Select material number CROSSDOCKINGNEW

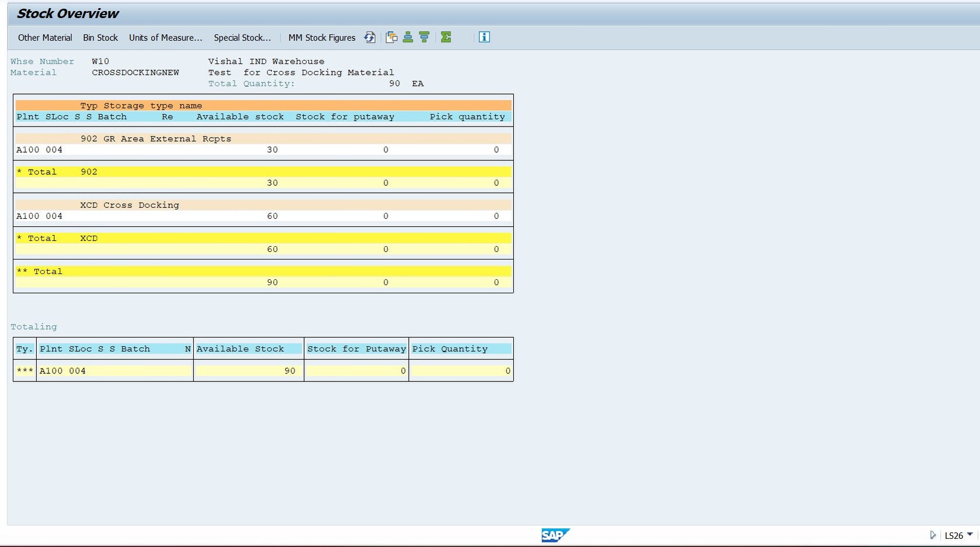tap(135, 72)
